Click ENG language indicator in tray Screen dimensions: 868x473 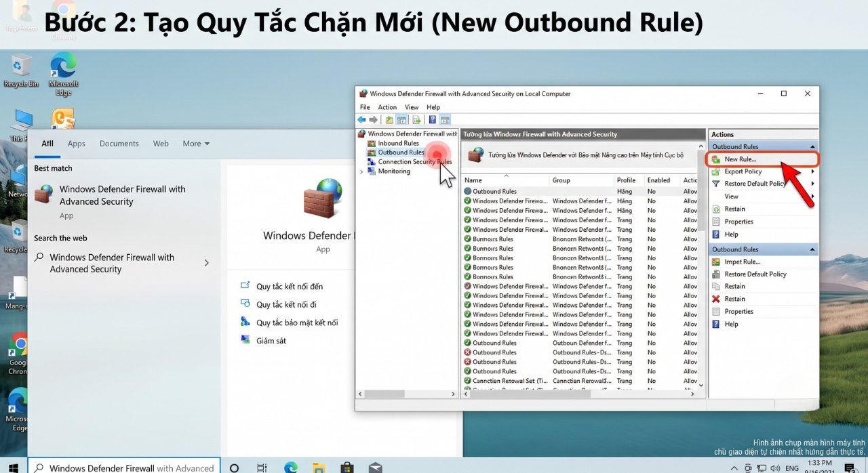pos(792,468)
